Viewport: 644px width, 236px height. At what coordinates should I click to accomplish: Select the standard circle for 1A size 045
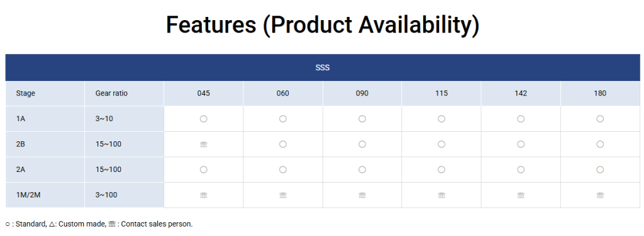point(203,119)
